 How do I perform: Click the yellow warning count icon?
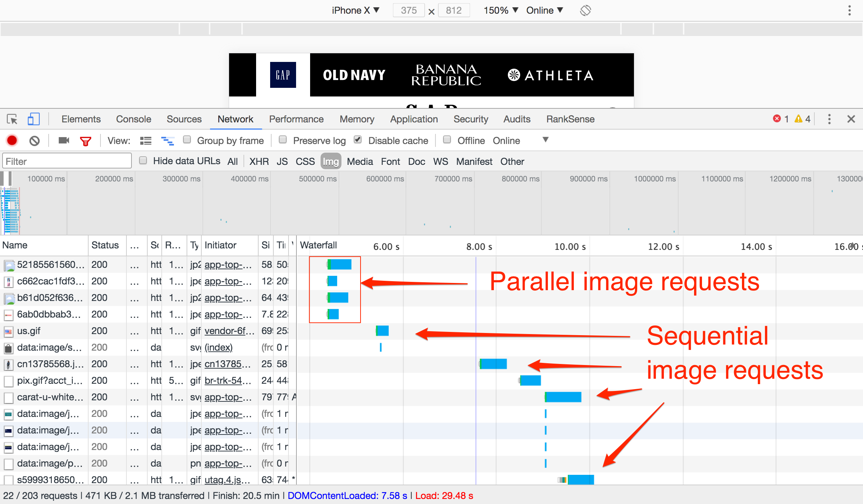tap(799, 119)
